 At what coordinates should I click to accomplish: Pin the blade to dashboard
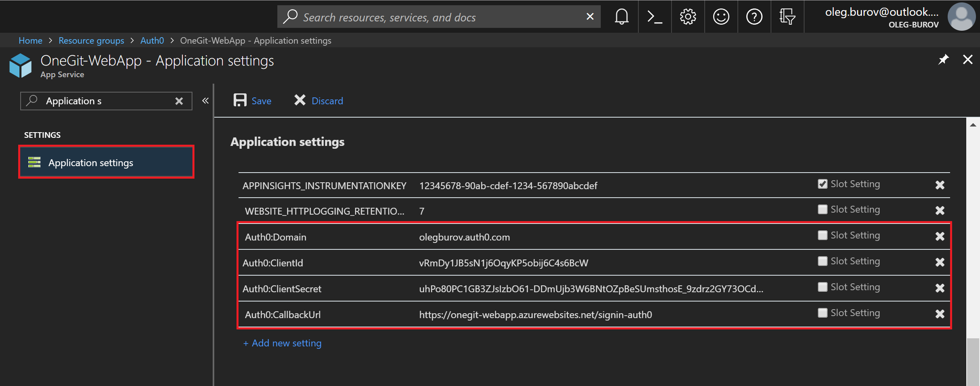(943, 60)
